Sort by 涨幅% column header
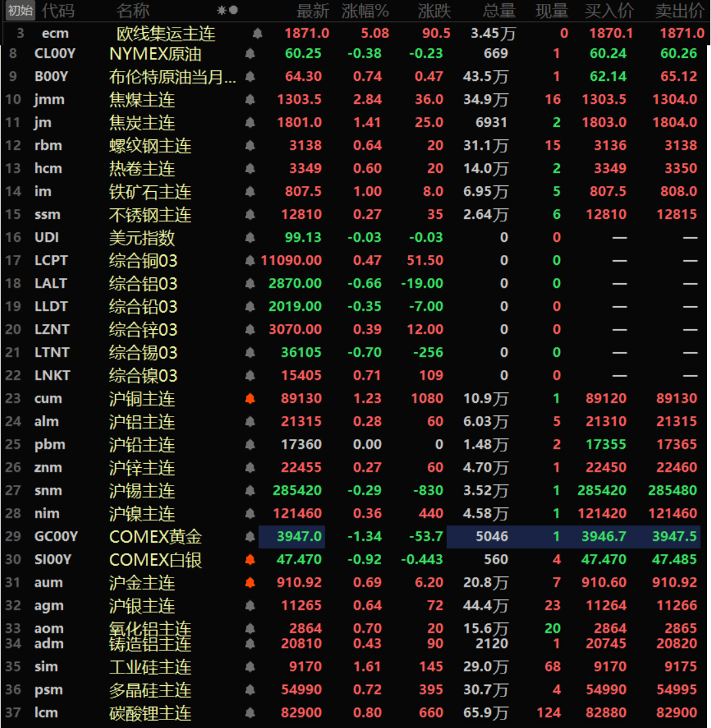 [x=365, y=11]
